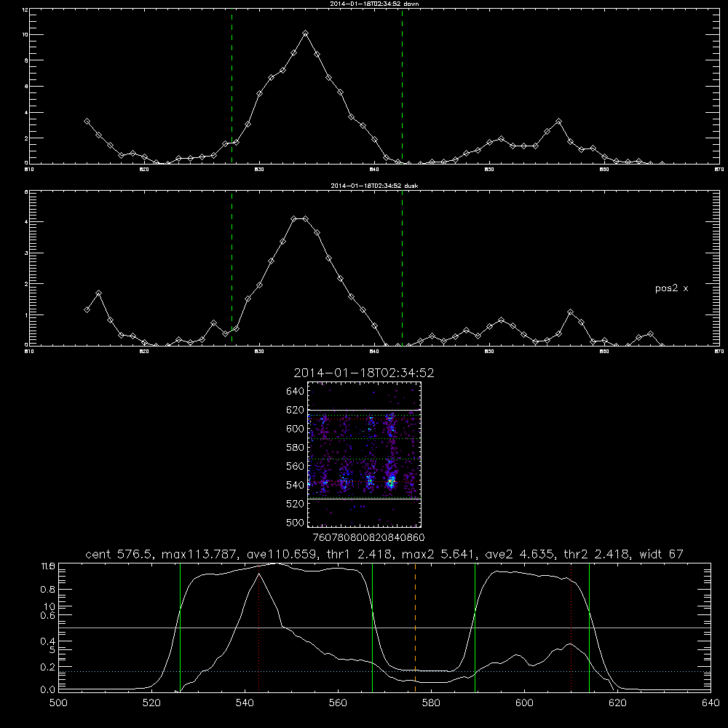The height and width of the screenshot is (728, 728).
Task: Select the early small peak diamond in dusk plot
Action: tap(98, 293)
